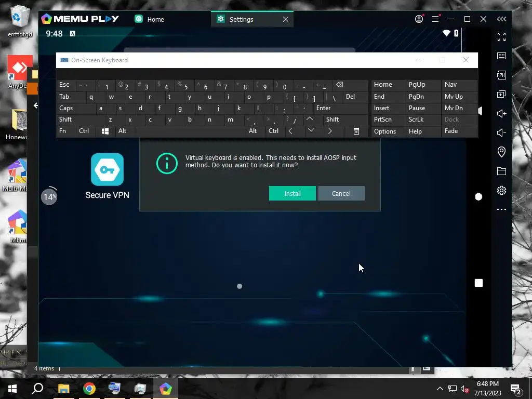This screenshot has width=532, height=399.
Task: Click the up arrow key on keyboard
Action: click(310, 119)
